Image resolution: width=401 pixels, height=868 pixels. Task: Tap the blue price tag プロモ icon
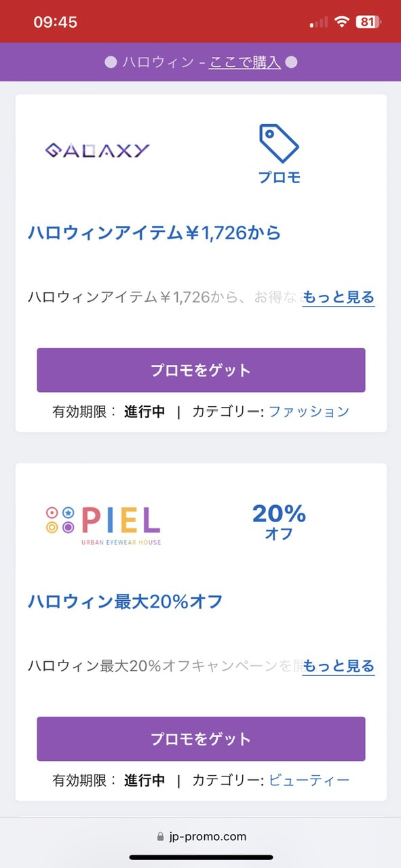pos(278,146)
